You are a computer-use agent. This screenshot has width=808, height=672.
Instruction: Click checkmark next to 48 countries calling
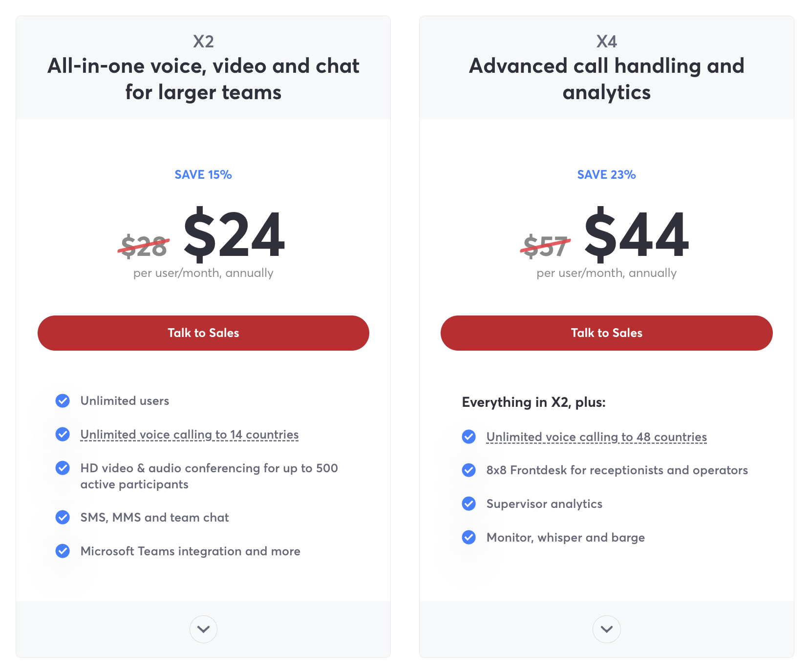point(469,437)
